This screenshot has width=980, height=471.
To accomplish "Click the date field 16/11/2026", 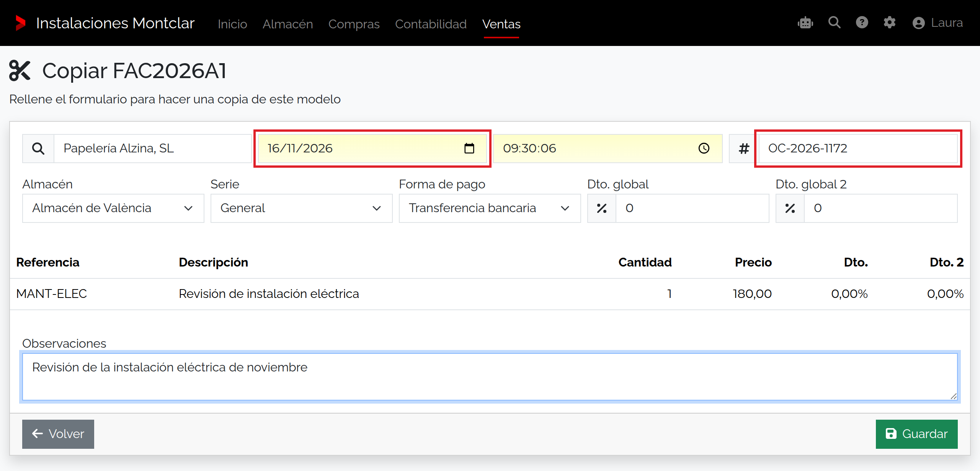I will pyautogui.click(x=372, y=149).
